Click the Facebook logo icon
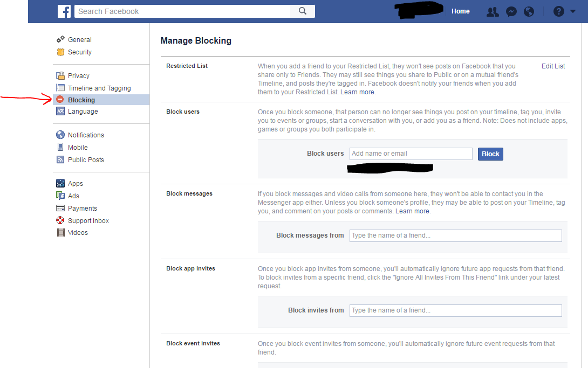Screen dimensions: 588x368 tap(64, 11)
